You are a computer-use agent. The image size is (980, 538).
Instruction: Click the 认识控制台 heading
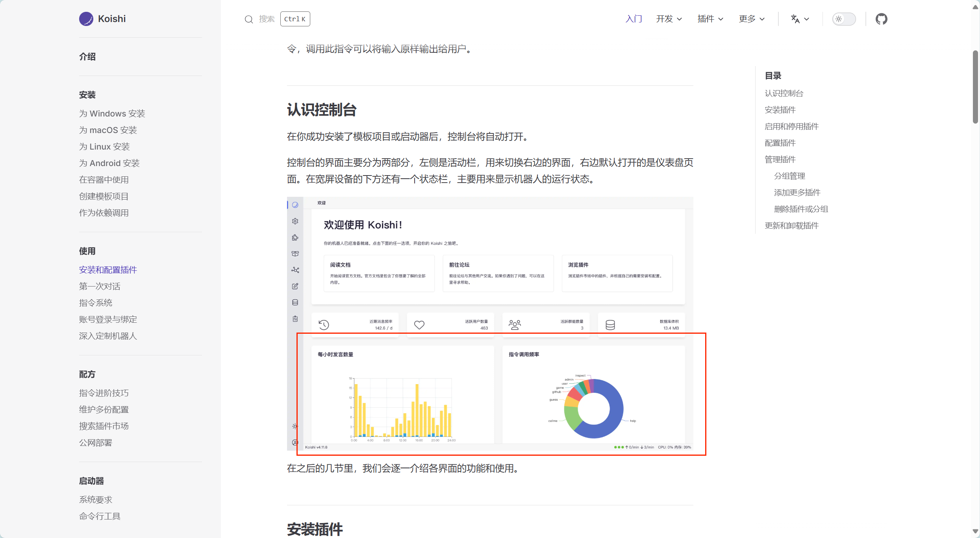pos(322,110)
